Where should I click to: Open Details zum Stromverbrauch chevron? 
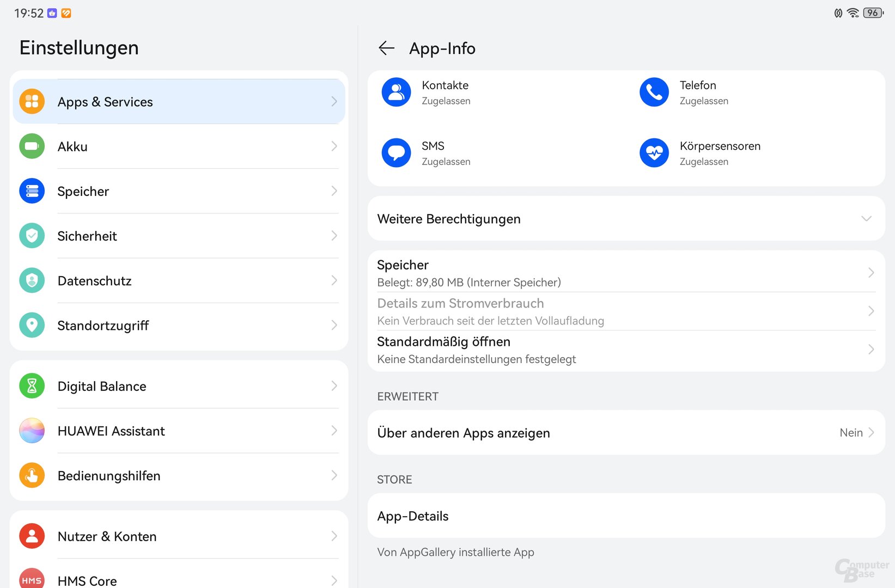[x=871, y=311]
